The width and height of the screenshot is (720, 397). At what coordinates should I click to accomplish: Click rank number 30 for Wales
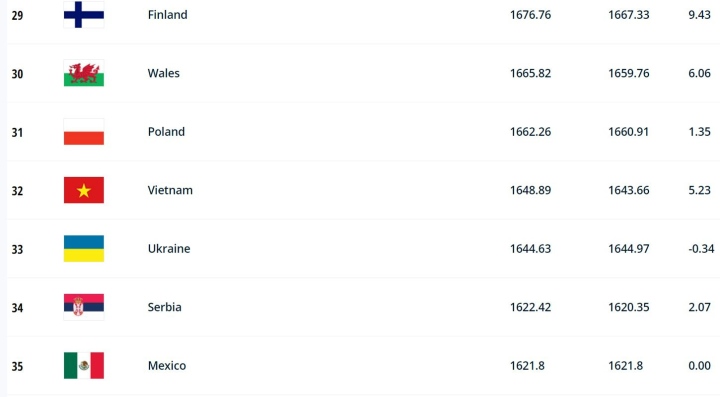tap(17, 73)
